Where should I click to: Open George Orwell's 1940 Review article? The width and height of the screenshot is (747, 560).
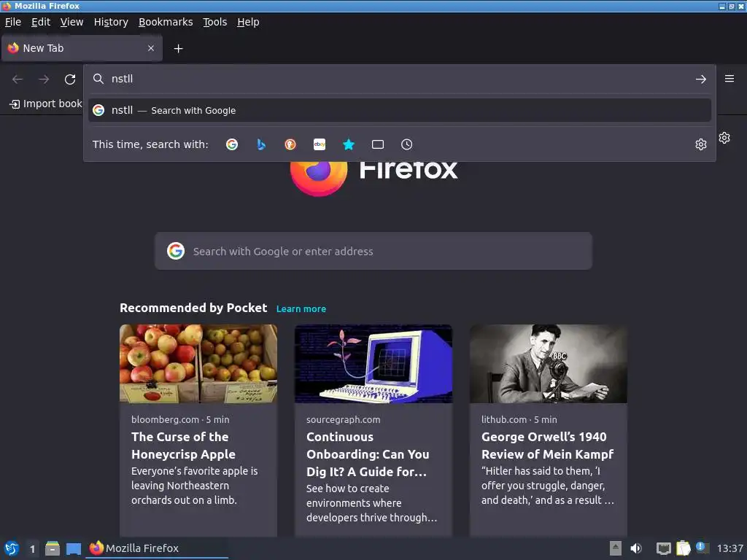pyautogui.click(x=547, y=446)
